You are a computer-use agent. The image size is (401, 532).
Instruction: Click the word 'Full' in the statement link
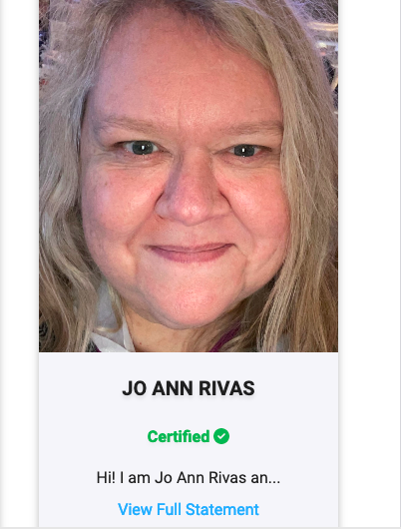tap(169, 509)
